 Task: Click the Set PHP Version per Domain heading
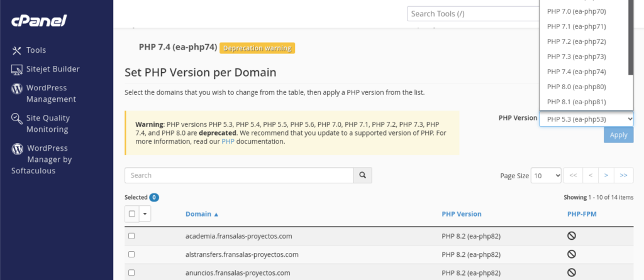pos(201,73)
